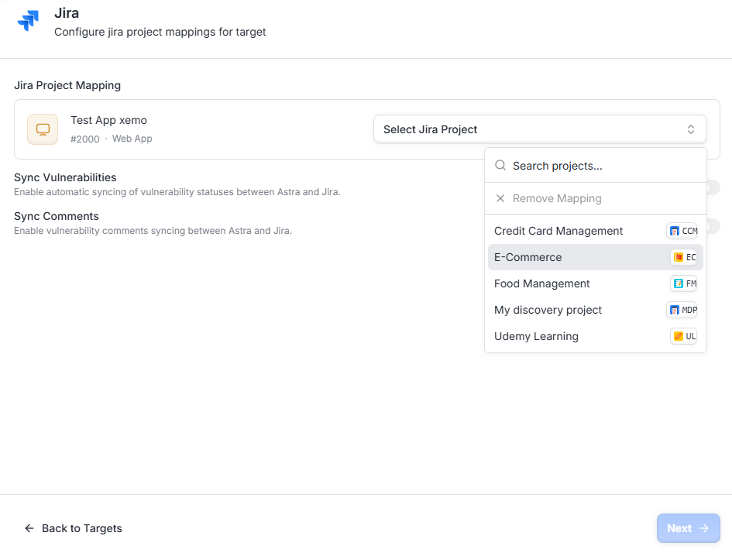Click the Jira logo icon
The image size is (732, 560).
coord(28,21)
